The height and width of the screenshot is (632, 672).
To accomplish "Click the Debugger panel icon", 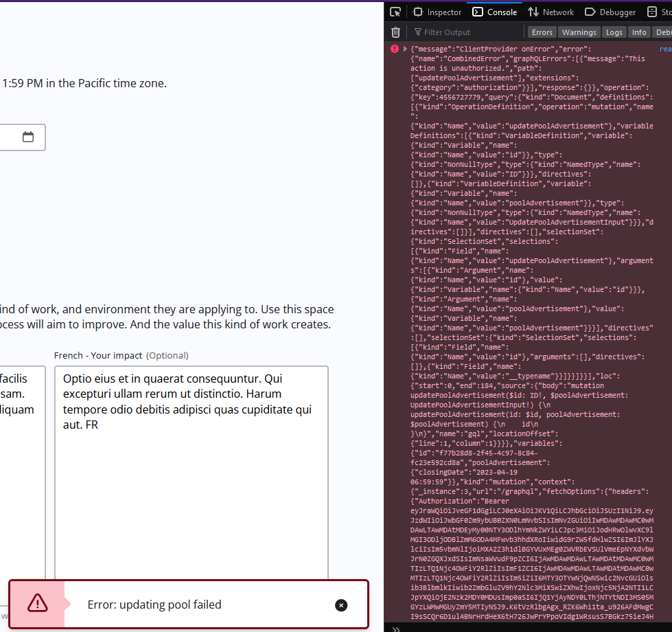I will point(590,11).
